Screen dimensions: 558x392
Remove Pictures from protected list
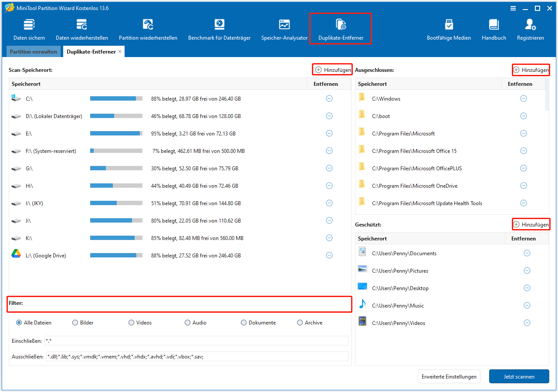tap(527, 270)
